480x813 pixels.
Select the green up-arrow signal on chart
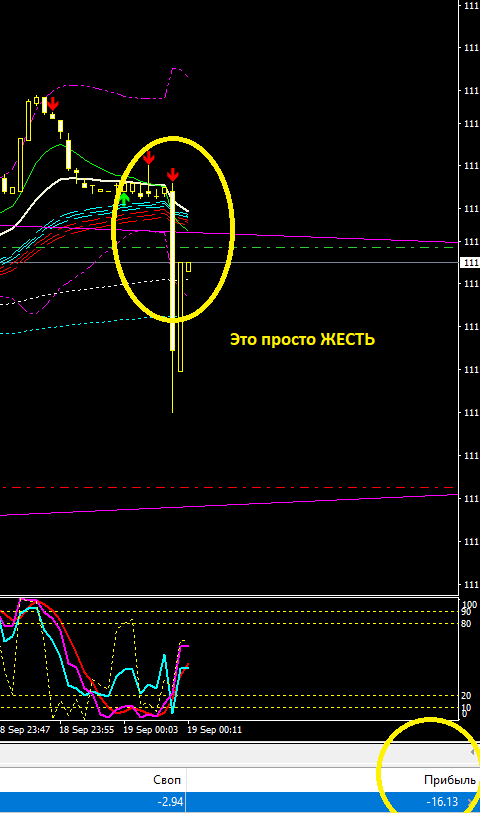coord(124,197)
